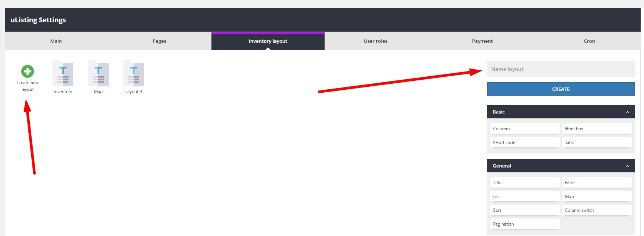The image size is (644, 236).
Task: Click the Name layout input field
Action: click(x=560, y=69)
